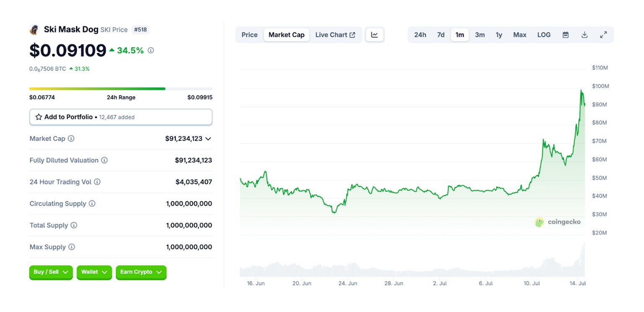Click the 31.3% BTC change

[80, 69]
